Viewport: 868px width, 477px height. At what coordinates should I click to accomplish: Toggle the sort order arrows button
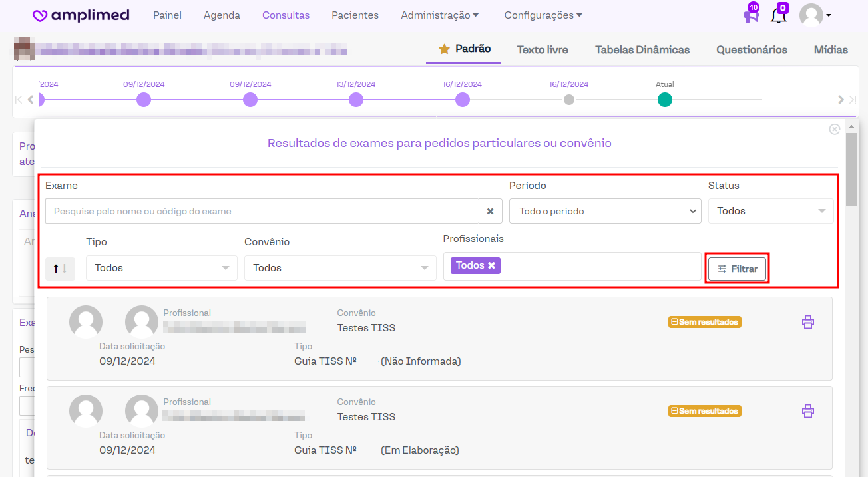click(x=60, y=268)
